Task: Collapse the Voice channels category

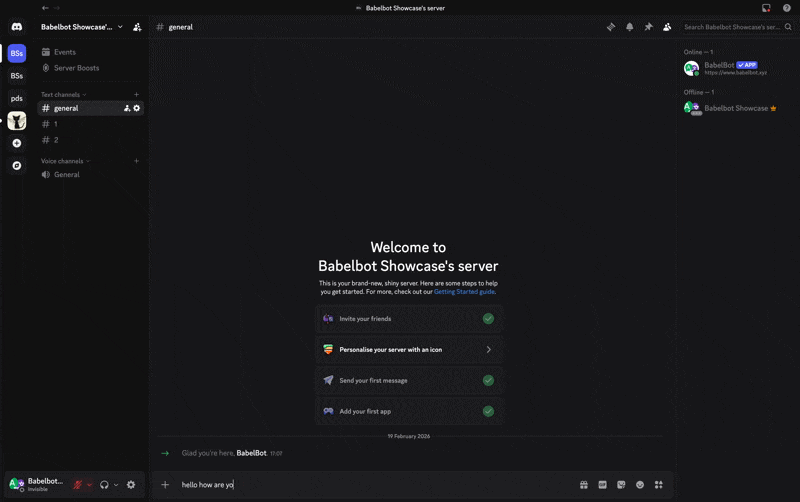Action: [65, 161]
